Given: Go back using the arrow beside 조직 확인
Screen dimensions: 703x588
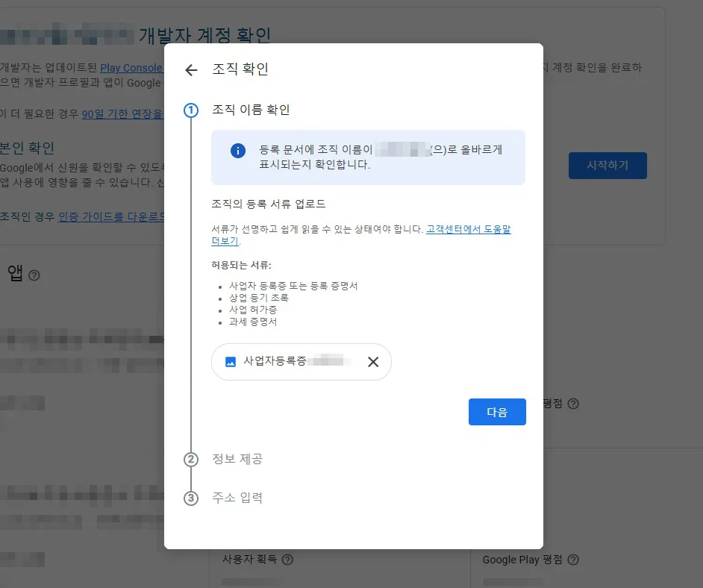Looking at the screenshot, I should point(192,69).
